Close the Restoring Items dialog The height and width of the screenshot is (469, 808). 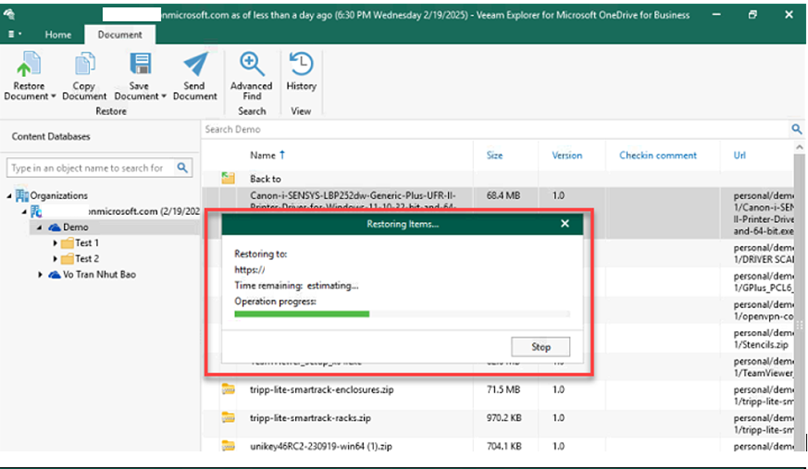[565, 224]
